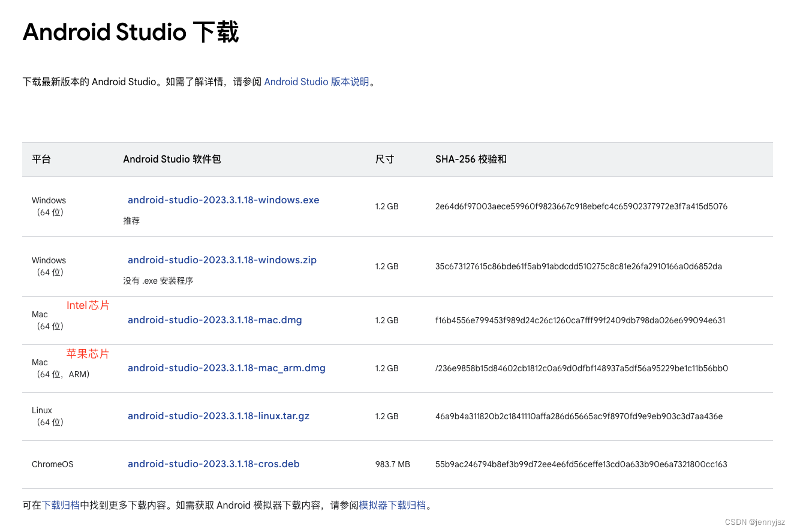Click the 1.2 GB size in windows.exe row
This screenshot has width=794, height=532.
(x=387, y=206)
